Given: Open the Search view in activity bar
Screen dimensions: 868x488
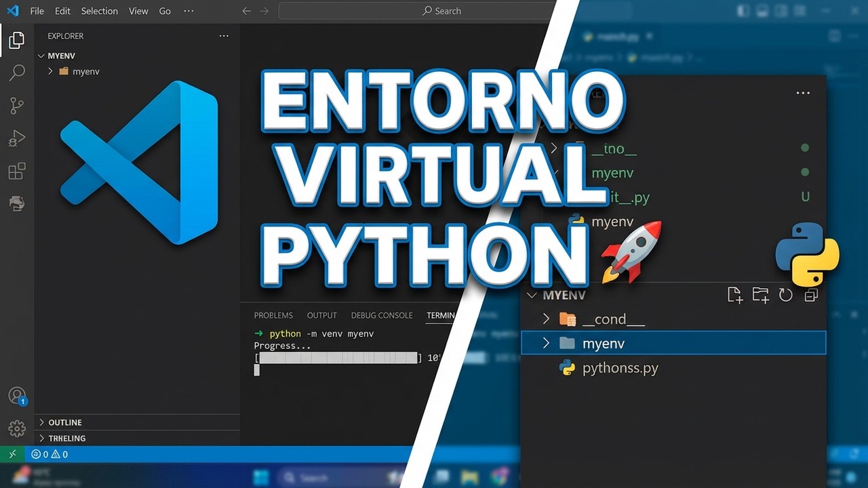Looking at the screenshot, I should point(17,73).
